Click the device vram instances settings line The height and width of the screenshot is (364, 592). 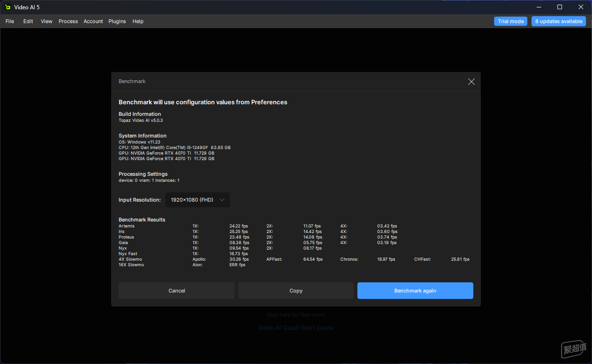point(149,180)
